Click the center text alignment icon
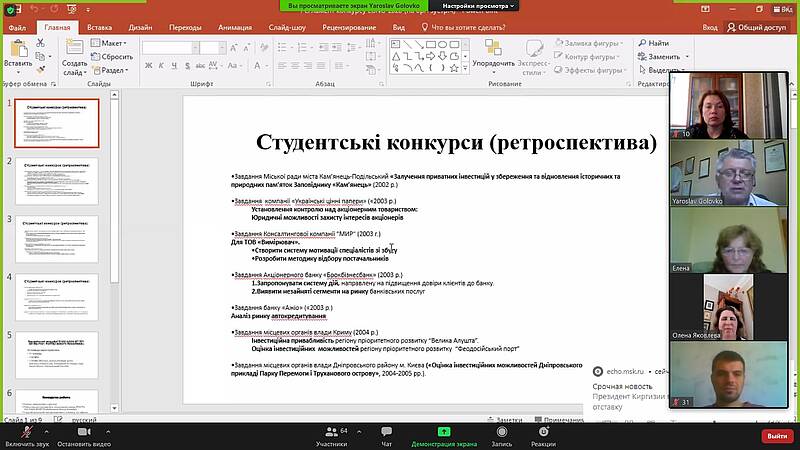 [295, 65]
